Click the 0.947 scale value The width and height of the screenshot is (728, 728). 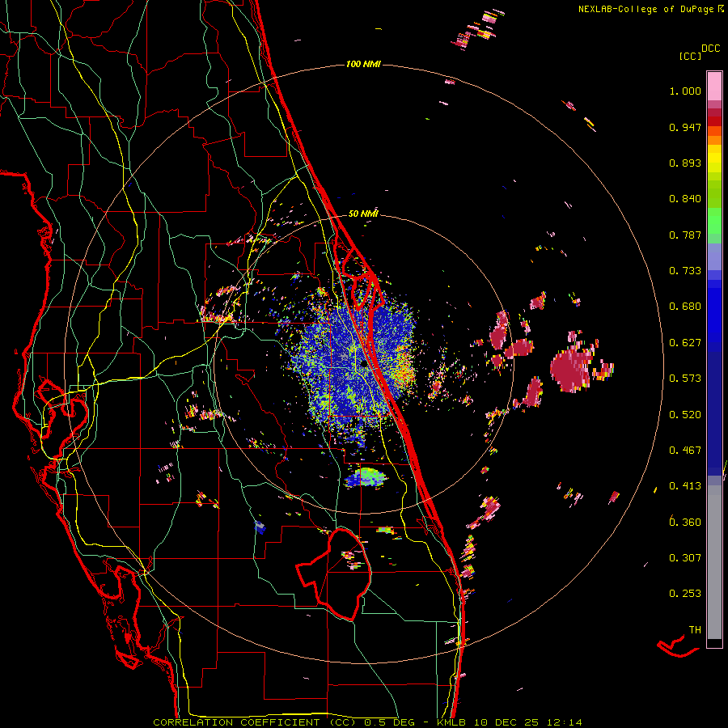685,127
